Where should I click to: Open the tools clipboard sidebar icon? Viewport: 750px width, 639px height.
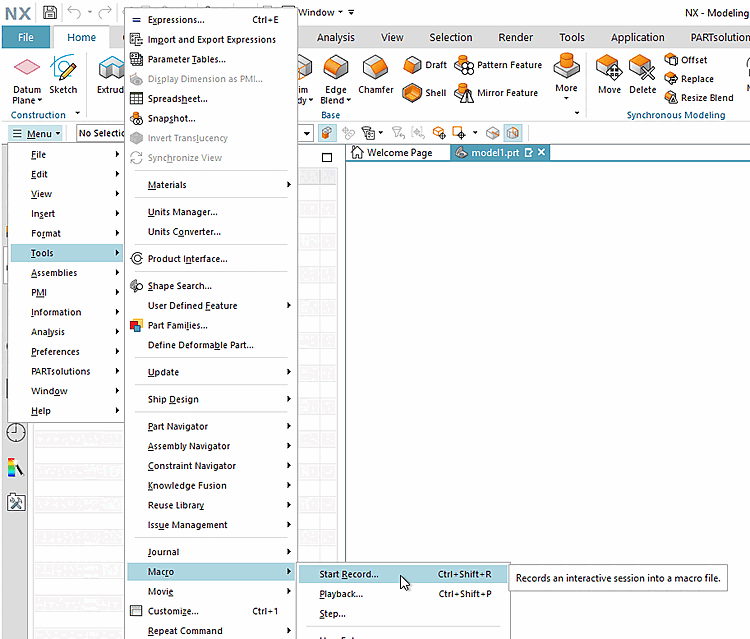pyautogui.click(x=16, y=502)
